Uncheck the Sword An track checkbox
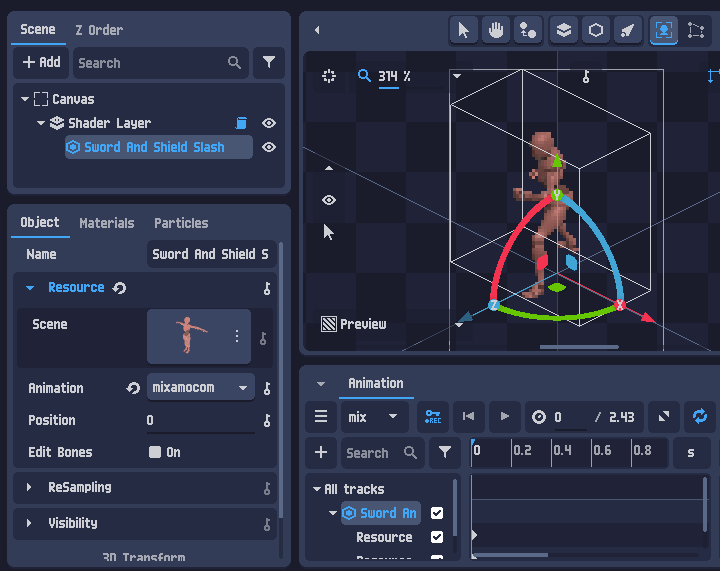 point(437,513)
